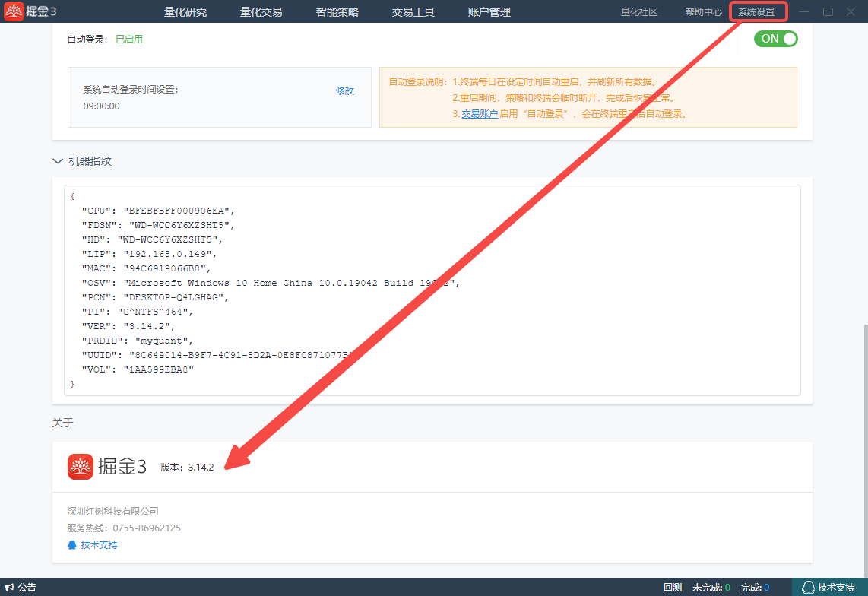Screen dimensions: 868x596
Task: Go to 量化社区
Action: (x=638, y=11)
